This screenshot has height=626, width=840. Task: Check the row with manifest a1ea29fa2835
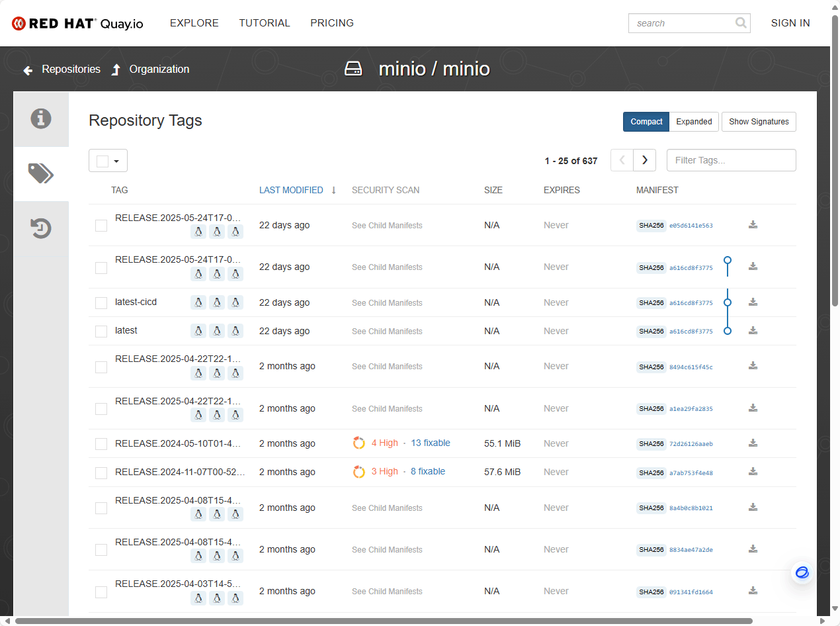point(101,409)
